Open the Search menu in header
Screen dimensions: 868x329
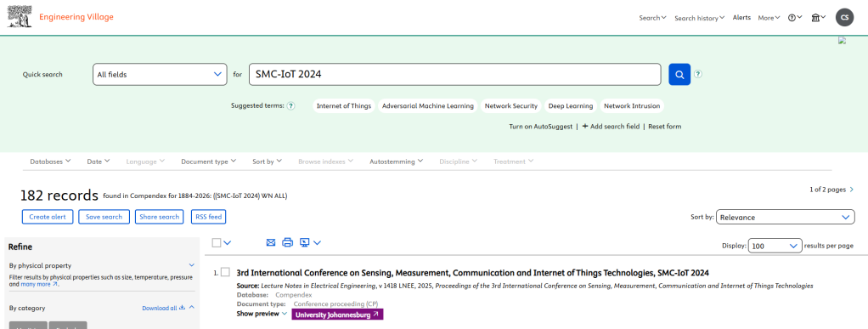click(652, 18)
